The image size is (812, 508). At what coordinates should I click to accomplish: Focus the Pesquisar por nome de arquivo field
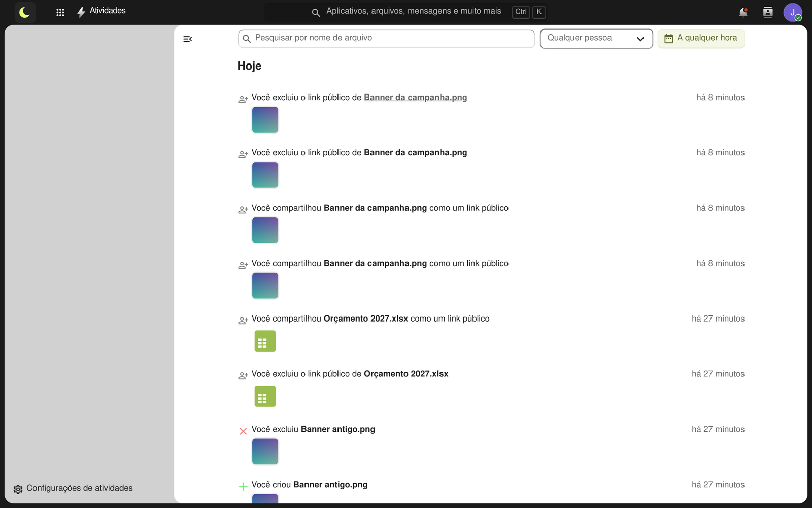point(386,39)
